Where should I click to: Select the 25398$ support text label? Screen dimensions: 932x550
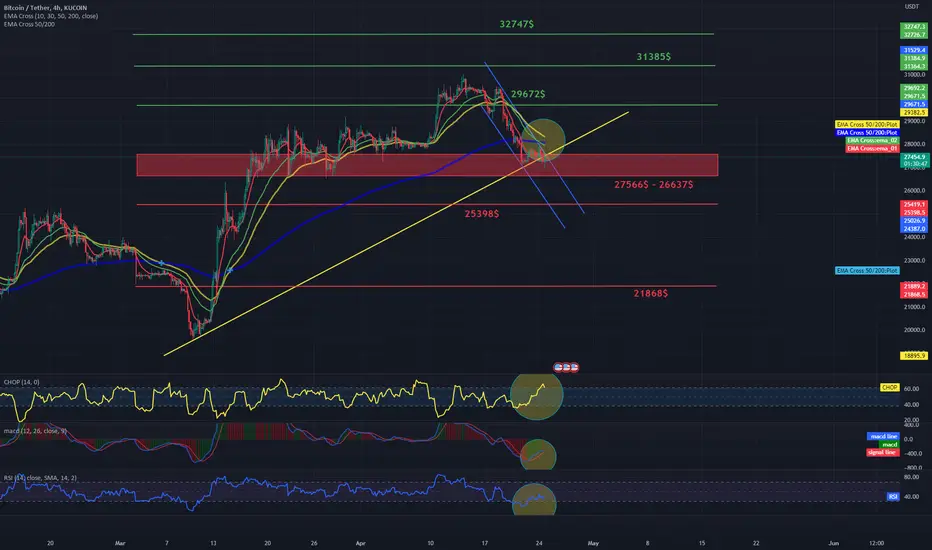pos(482,213)
